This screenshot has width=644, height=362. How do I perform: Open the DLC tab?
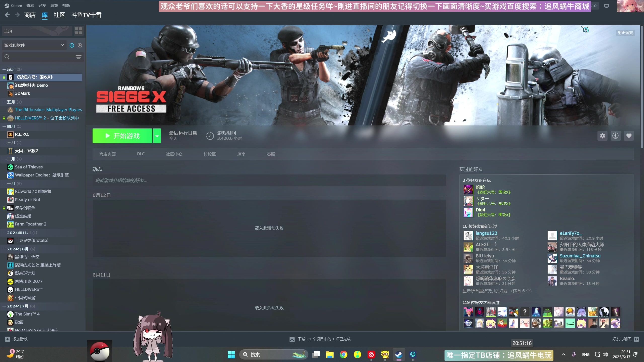141,154
